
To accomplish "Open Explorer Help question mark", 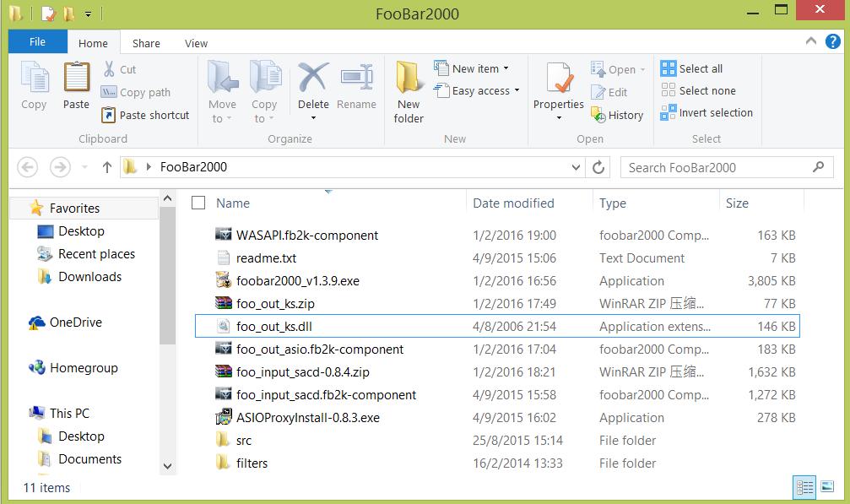I will (832, 41).
